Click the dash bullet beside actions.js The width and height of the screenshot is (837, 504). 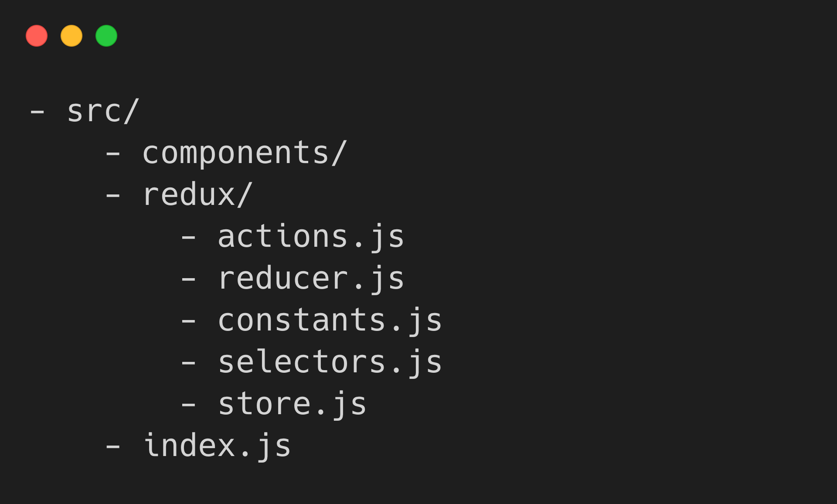pyautogui.click(x=188, y=238)
